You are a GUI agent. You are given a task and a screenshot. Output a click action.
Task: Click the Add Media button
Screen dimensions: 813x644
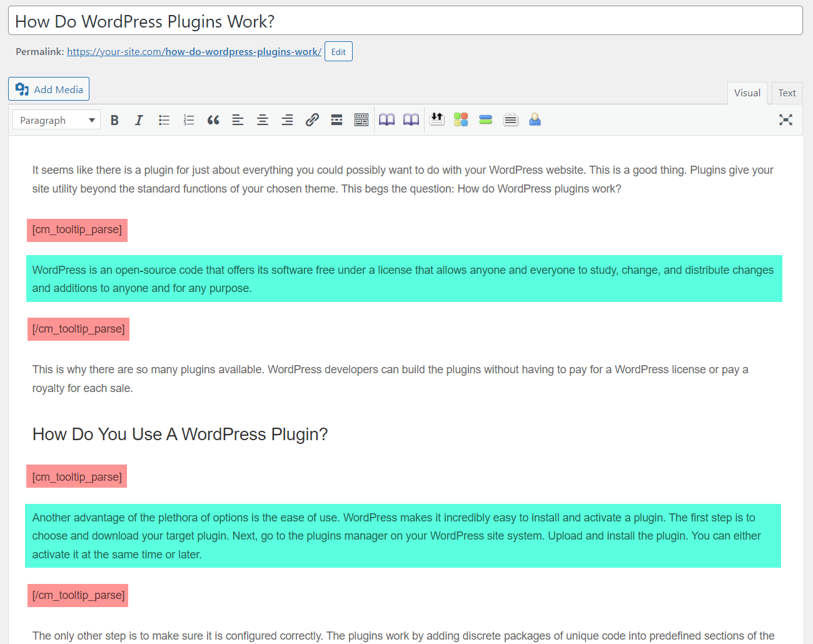(x=49, y=89)
